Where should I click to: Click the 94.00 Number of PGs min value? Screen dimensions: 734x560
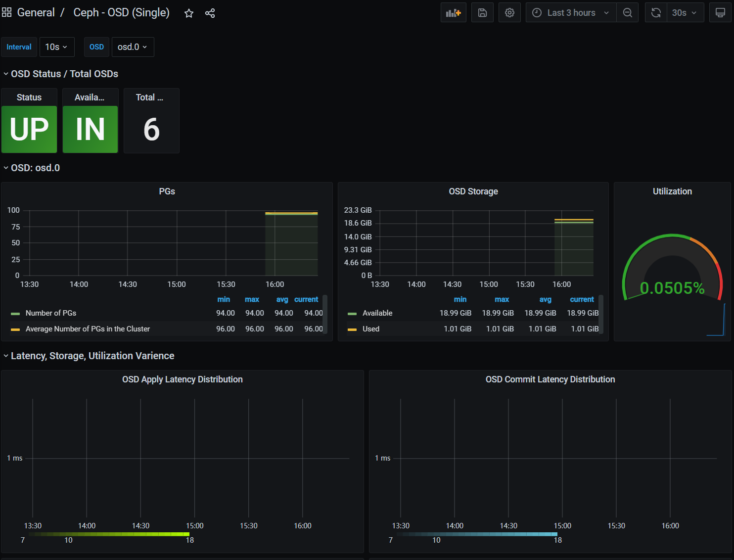(226, 313)
